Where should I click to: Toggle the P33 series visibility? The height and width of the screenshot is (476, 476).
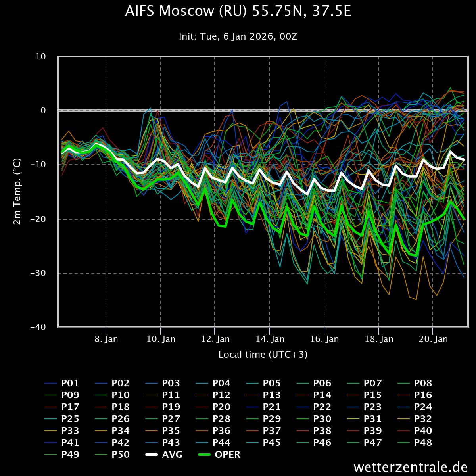[70, 431]
